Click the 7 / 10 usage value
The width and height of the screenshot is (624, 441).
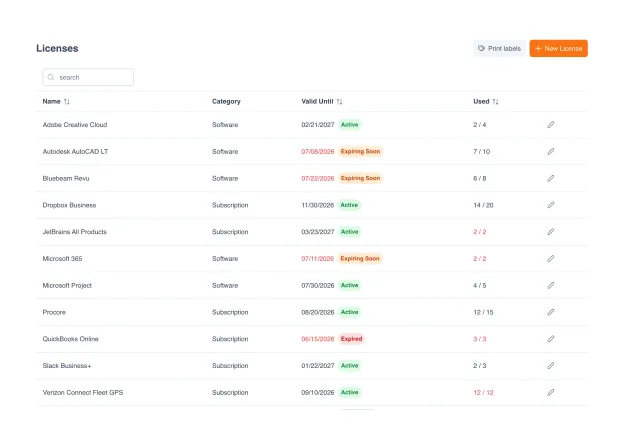(482, 151)
